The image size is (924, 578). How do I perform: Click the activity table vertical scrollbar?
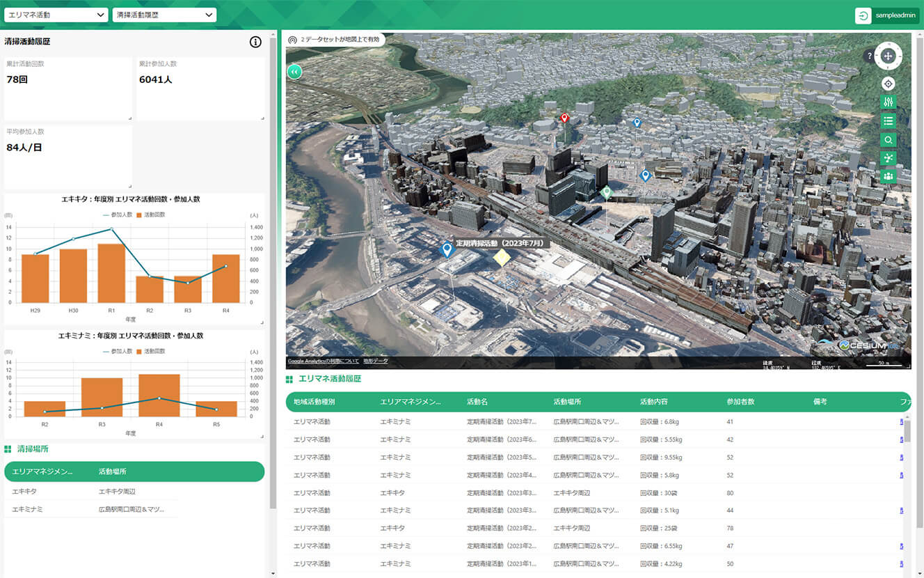pos(907,432)
